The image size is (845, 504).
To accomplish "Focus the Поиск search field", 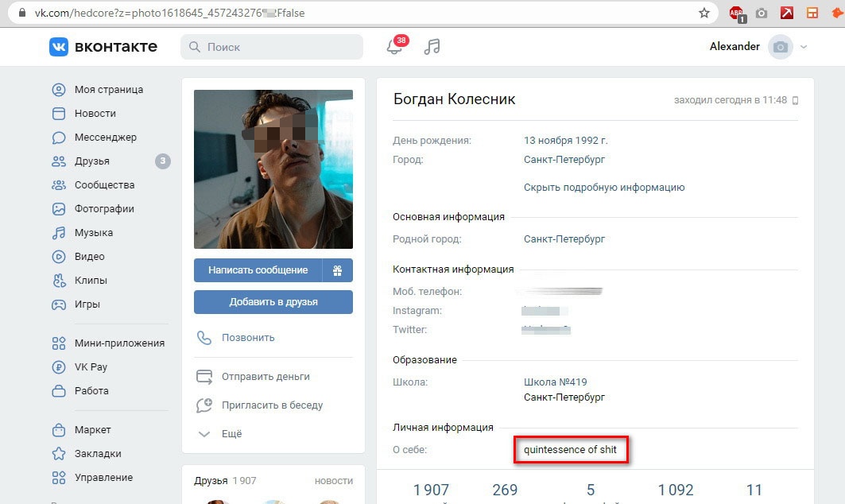I will 272,47.
